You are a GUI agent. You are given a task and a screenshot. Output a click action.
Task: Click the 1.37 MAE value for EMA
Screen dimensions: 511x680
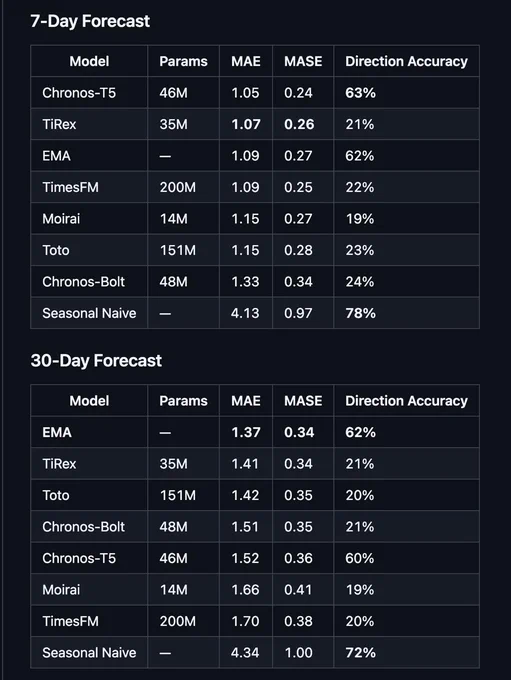(x=246, y=432)
